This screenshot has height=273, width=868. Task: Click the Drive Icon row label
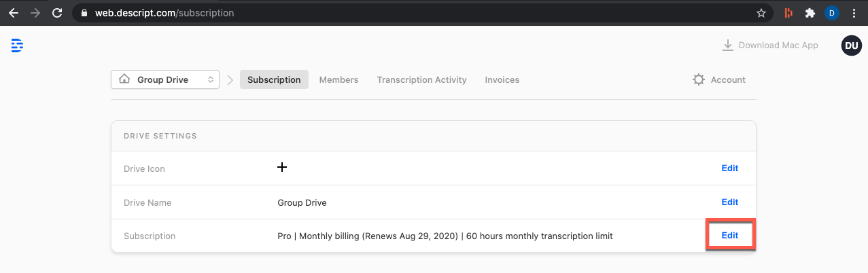point(144,168)
